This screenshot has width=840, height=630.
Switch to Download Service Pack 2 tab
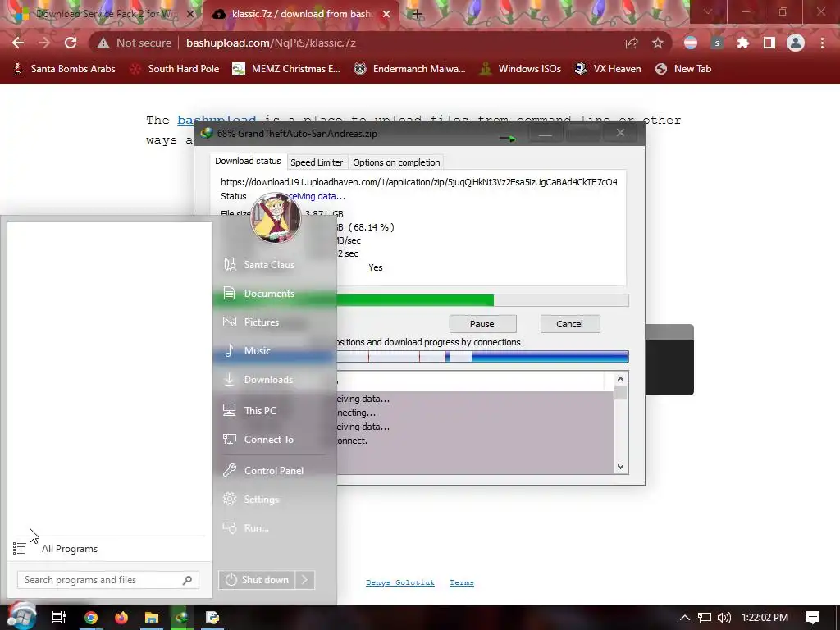tap(104, 14)
